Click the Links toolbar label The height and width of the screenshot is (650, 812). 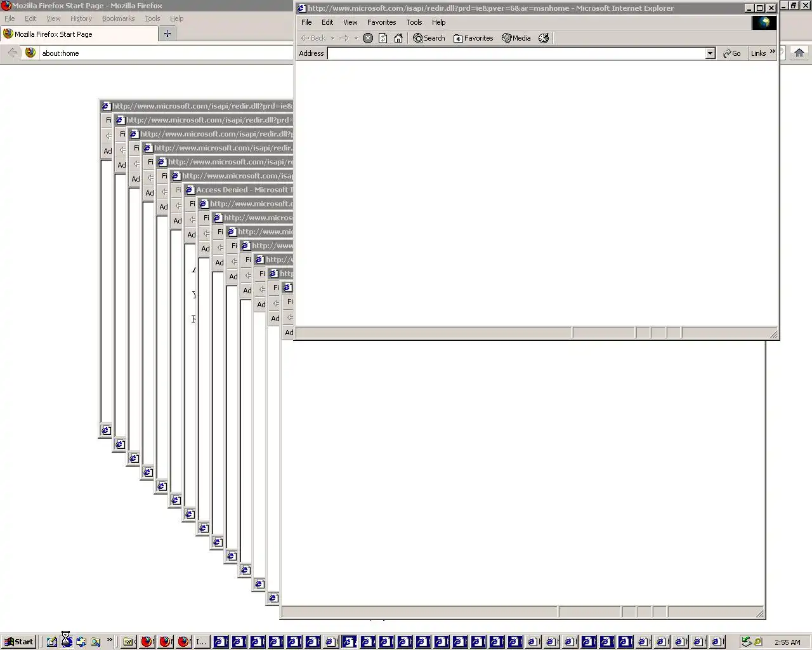758,53
